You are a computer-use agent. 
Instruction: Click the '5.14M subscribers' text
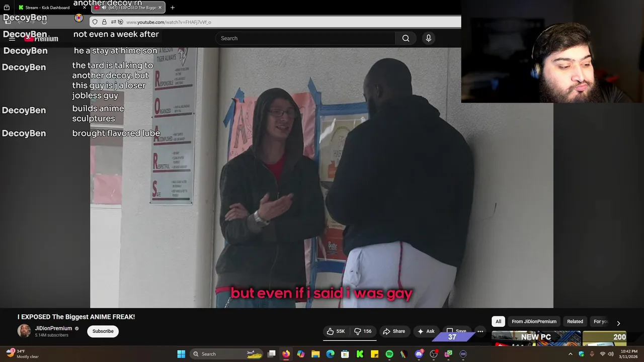point(51,335)
